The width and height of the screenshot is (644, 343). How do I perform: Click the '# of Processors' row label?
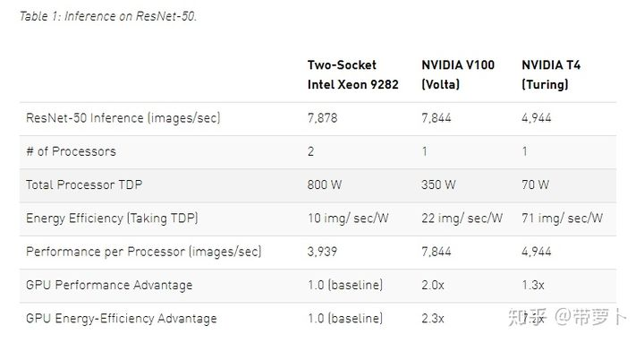tap(71, 151)
